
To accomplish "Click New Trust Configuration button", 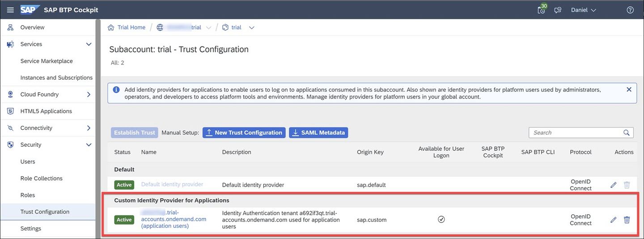I will pos(244,132).
